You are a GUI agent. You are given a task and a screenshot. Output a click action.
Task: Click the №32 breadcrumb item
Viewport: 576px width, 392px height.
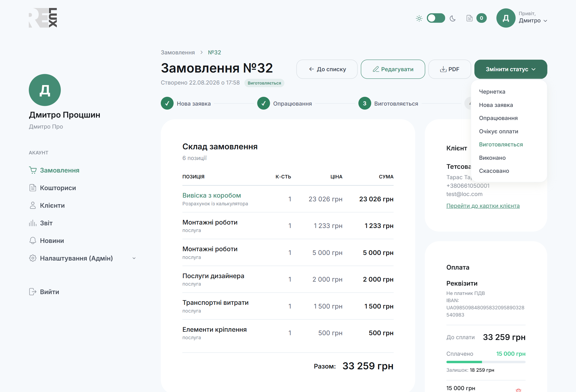(x=214, y=52)
